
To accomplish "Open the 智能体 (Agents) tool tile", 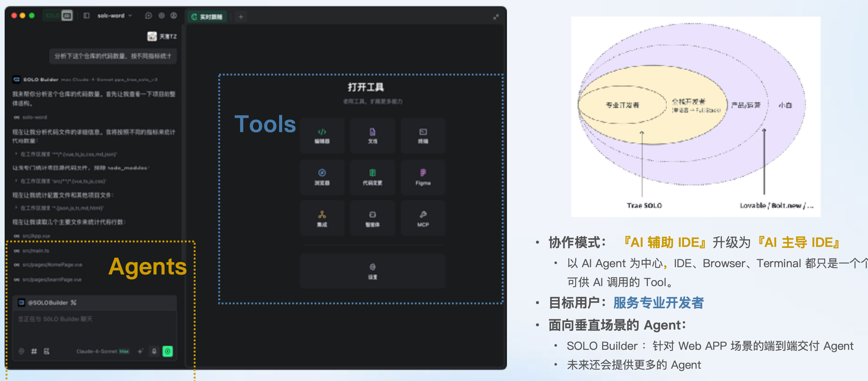I will (372, 218).
